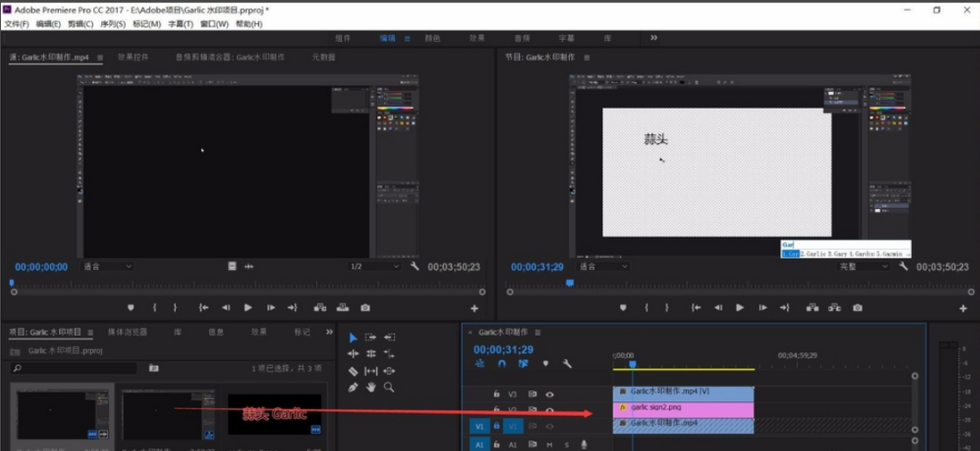980x451 pixels.
Task: Switch to the 媒体浏览器 tab
Action: coord(127,331)
